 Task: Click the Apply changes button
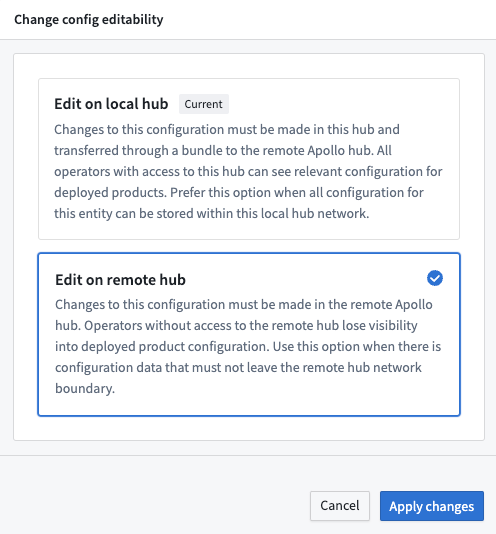[432, 506]
